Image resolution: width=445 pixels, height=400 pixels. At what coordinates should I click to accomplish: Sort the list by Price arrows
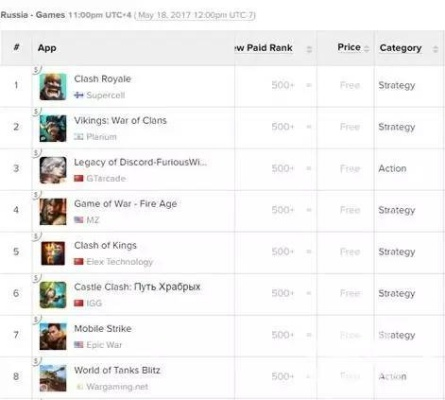[x=367, y=49]
